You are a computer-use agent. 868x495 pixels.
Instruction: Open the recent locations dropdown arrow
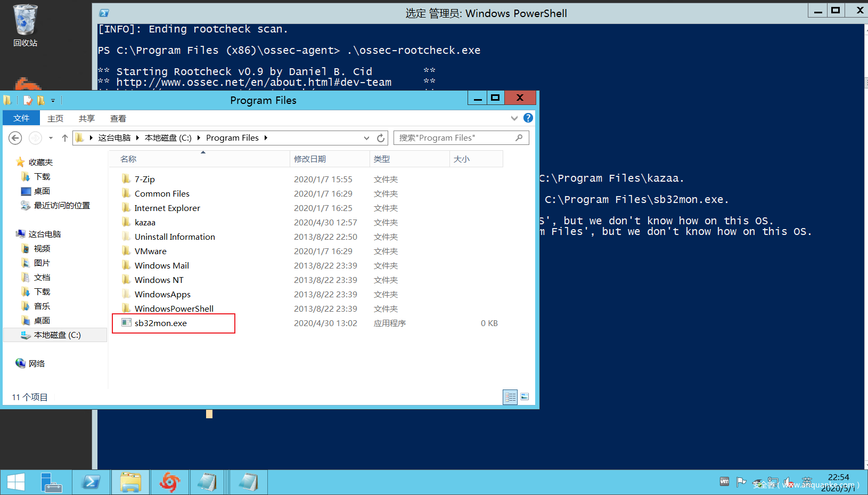point(51,138)
